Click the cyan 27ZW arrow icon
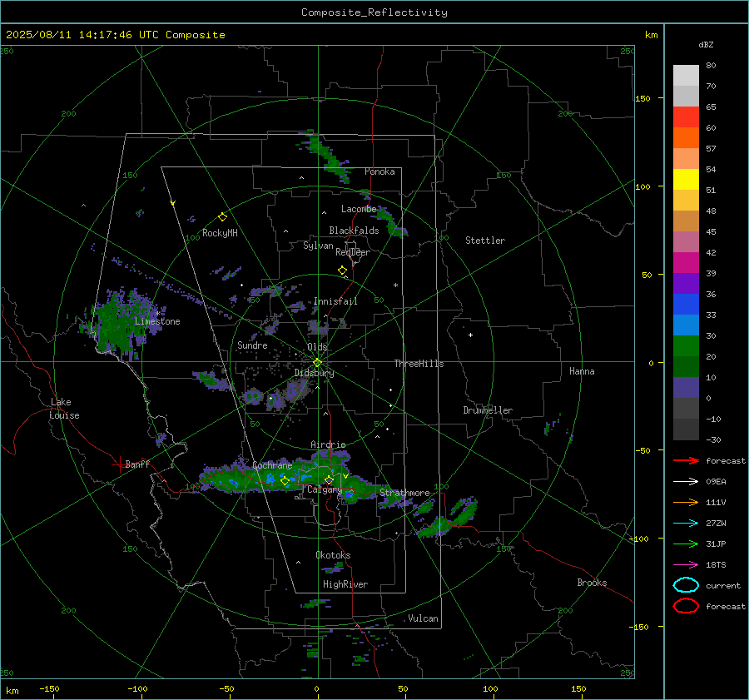The image size is (749, 700). pos(686,524)
